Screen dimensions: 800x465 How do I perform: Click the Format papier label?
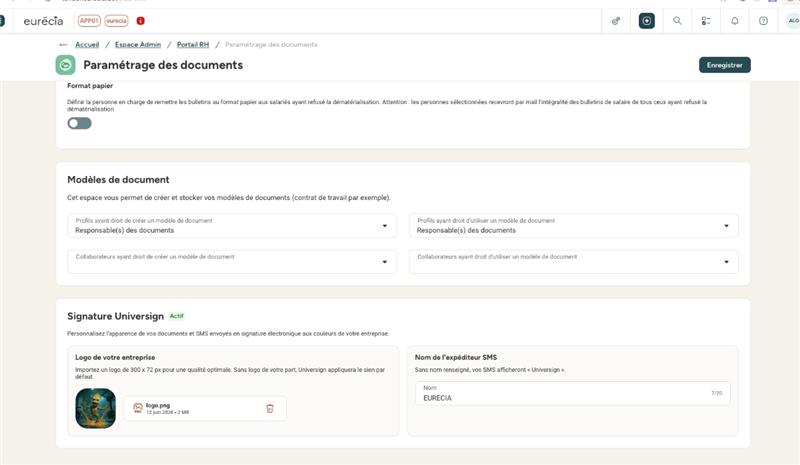pos(90,86)
